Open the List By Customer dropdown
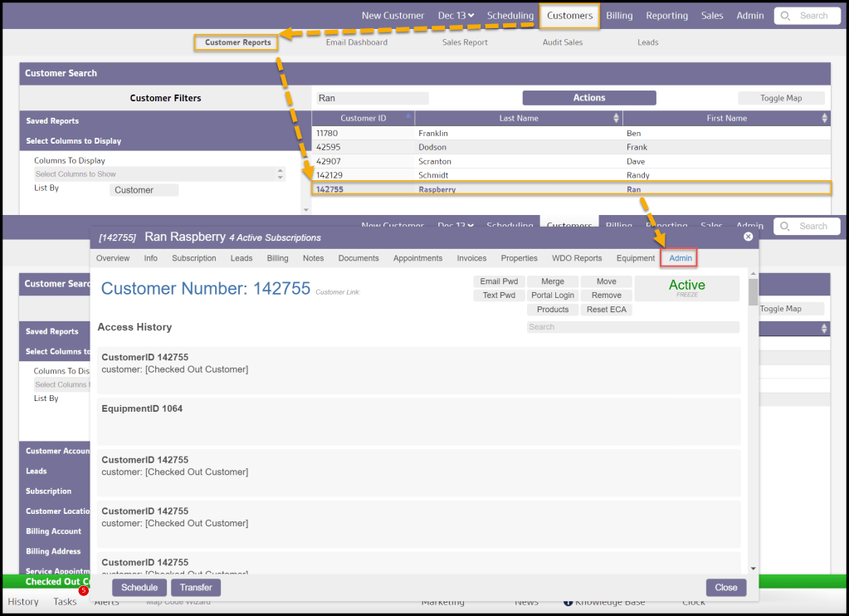 pos(144,190)
